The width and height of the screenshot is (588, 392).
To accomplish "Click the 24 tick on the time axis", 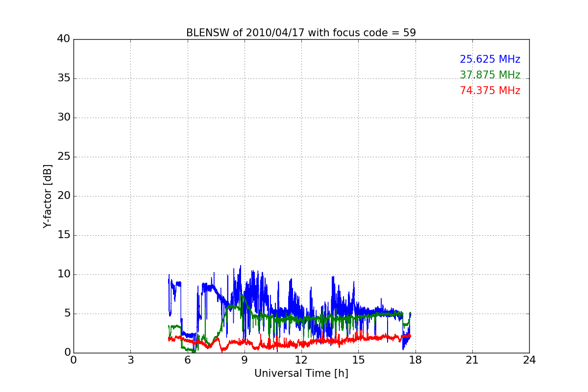I will [529, 360].
